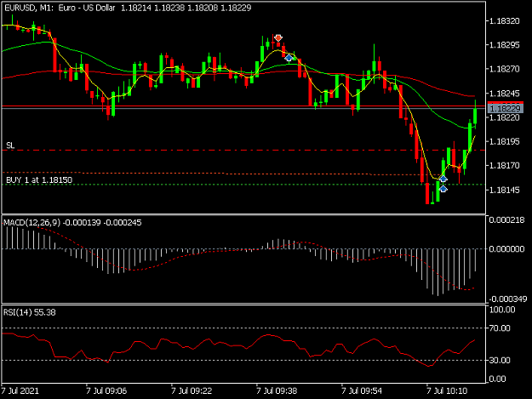Click price scale value 1.18170
The image size is (532, 399).
505,165
